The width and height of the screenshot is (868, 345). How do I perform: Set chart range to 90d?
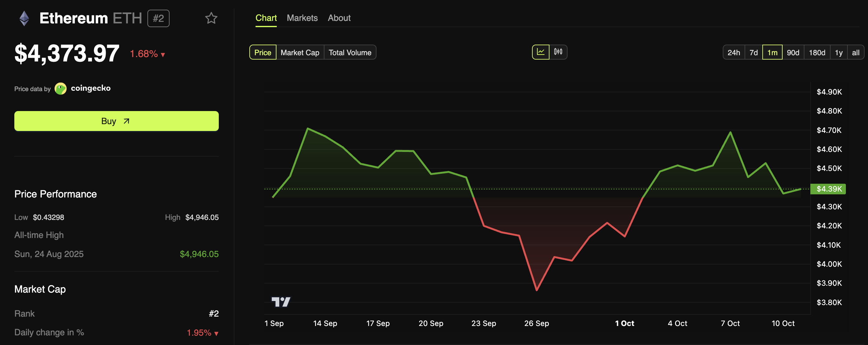[793, 53]
